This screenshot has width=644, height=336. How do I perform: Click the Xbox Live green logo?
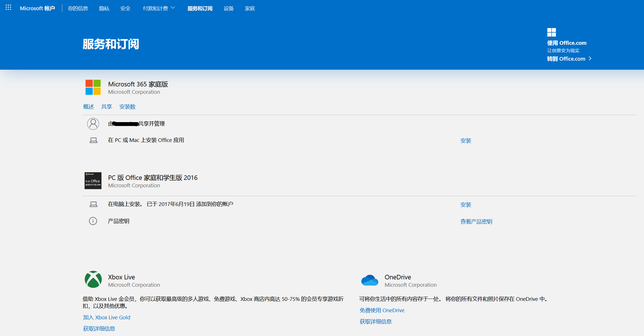click(93, 279)
